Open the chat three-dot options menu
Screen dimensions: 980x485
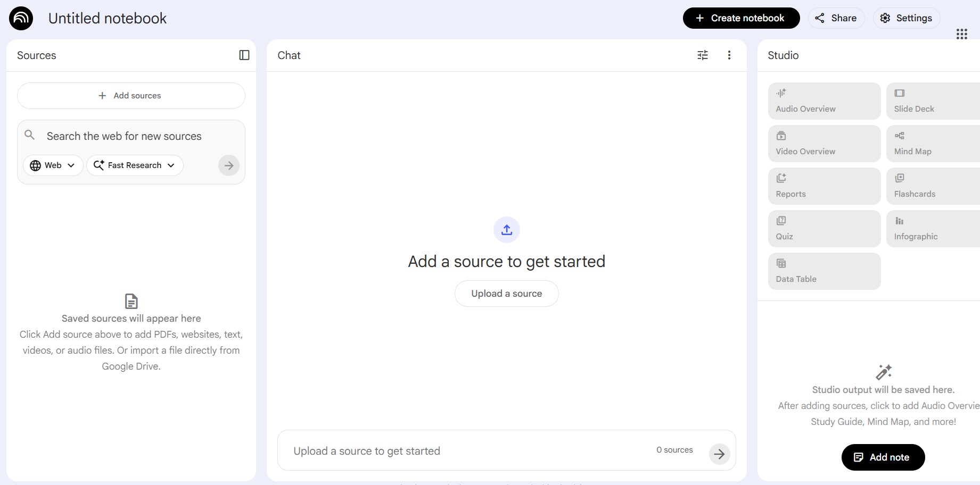pyautogui.click(x=729, y=55)
